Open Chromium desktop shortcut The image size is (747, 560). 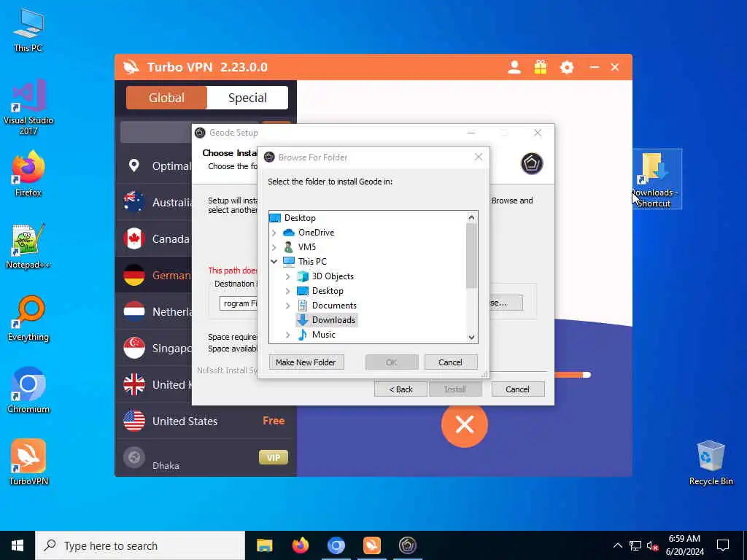click(28, 391)
